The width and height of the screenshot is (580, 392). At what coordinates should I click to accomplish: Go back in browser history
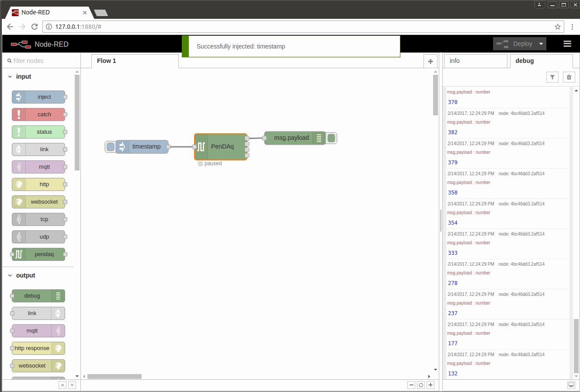tap(10, 27)
